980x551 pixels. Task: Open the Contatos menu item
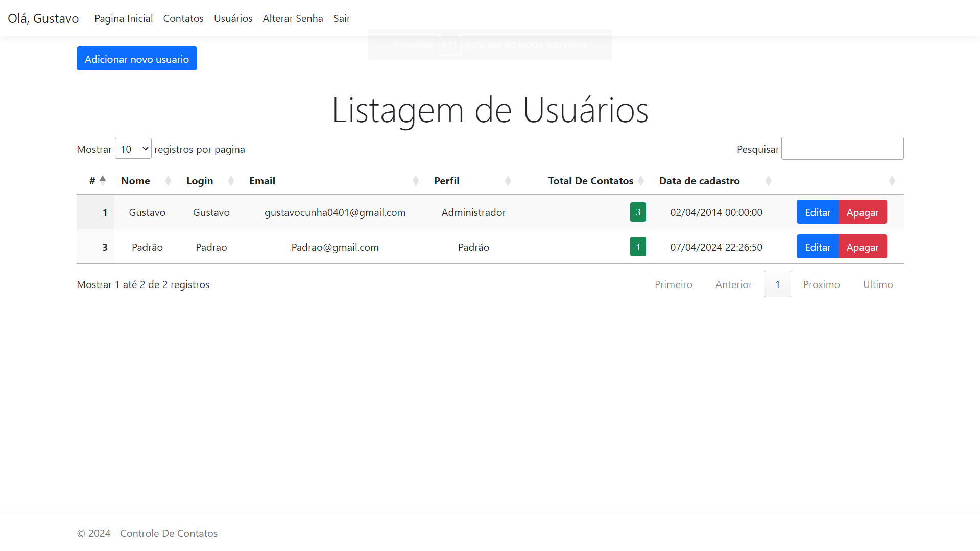pos(183,18)
